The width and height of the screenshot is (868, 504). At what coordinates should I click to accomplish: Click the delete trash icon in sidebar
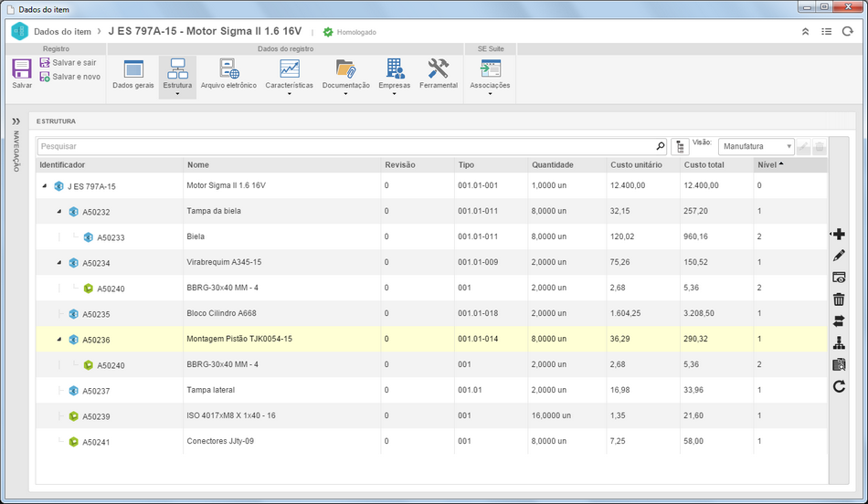[x=839, y=299]
